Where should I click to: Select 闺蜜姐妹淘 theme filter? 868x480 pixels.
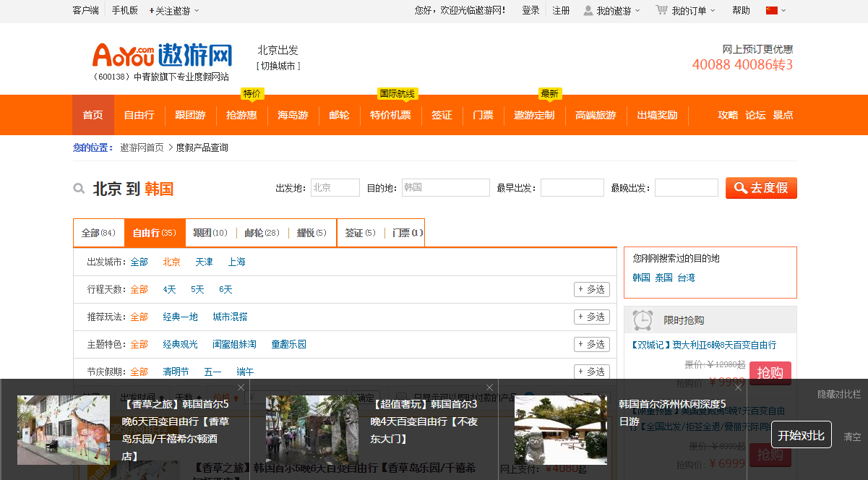tap(234, 344)
